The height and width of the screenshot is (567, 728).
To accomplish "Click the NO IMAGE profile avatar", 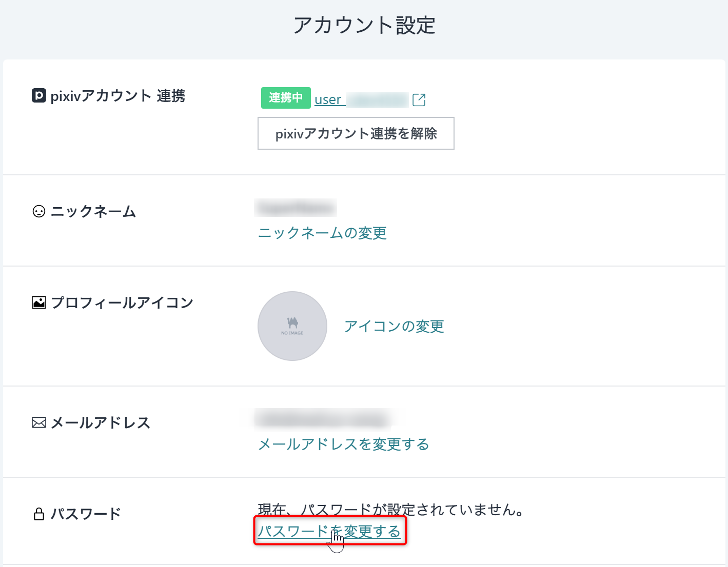I will coord(292,326).
